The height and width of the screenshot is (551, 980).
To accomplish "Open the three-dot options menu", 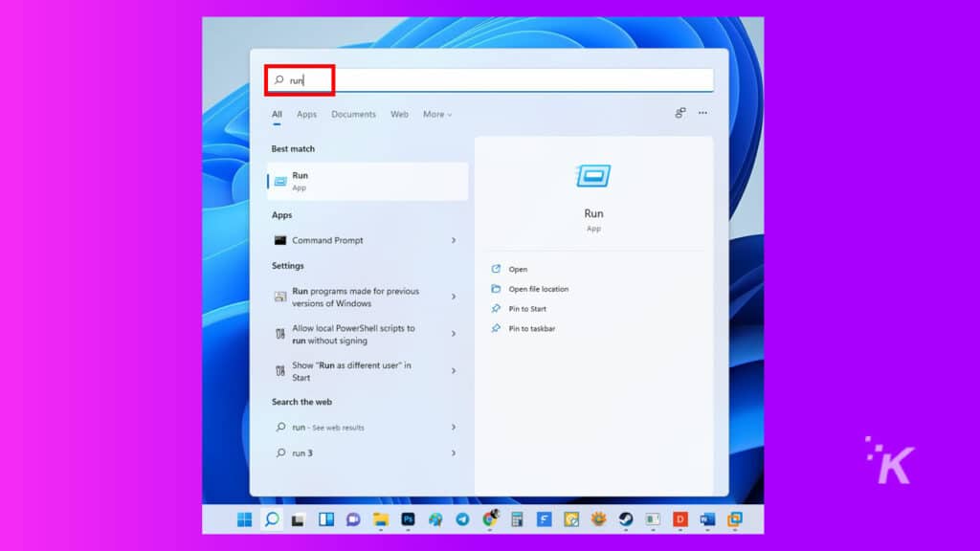I will (703, 113).
